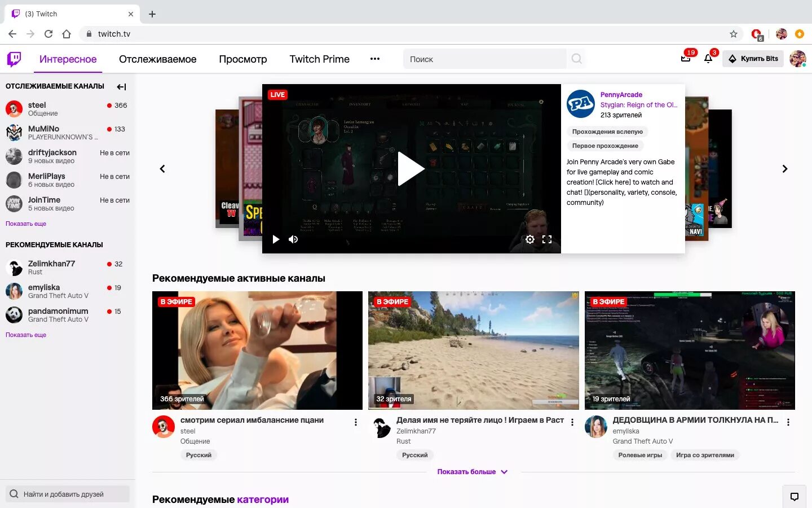Expand more streams with Показать больше
Viewport: 812px width, 508px height.
(x=473, y=472)
